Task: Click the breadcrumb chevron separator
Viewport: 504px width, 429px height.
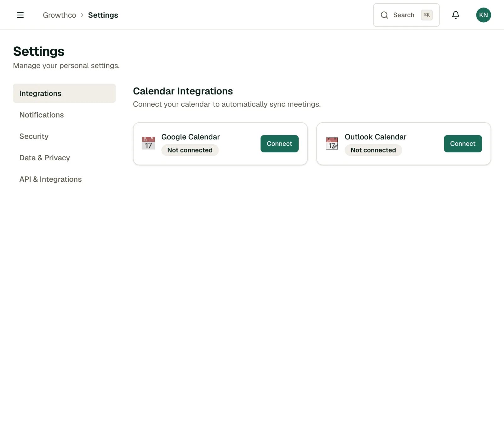Action: 82,15
